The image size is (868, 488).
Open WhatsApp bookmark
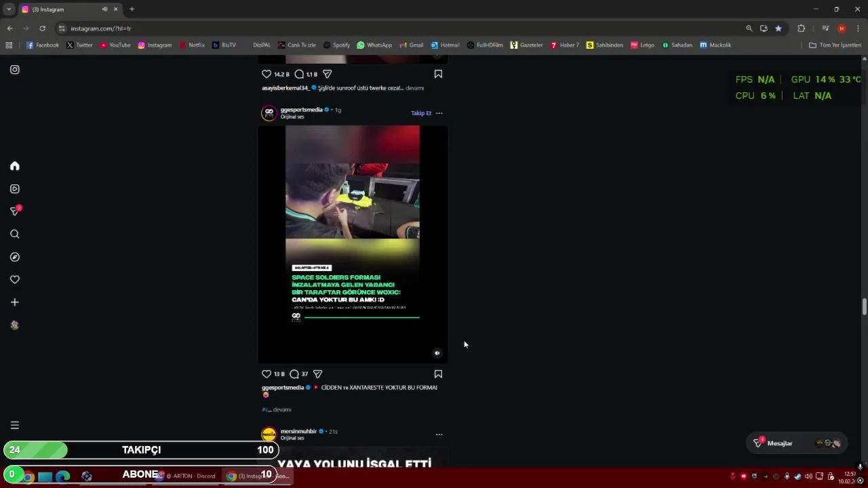tap(374, 45)
